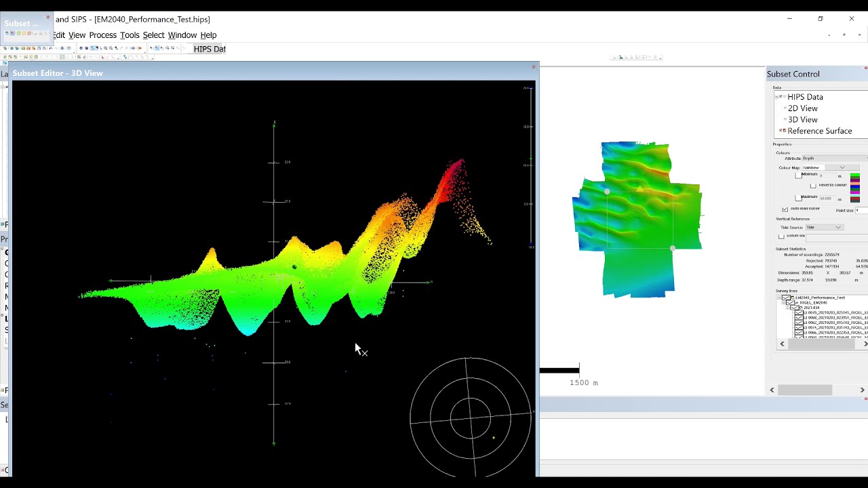
Task: Collapse the RIGEL_EM2040 vessel node
Action: [783, 302]
